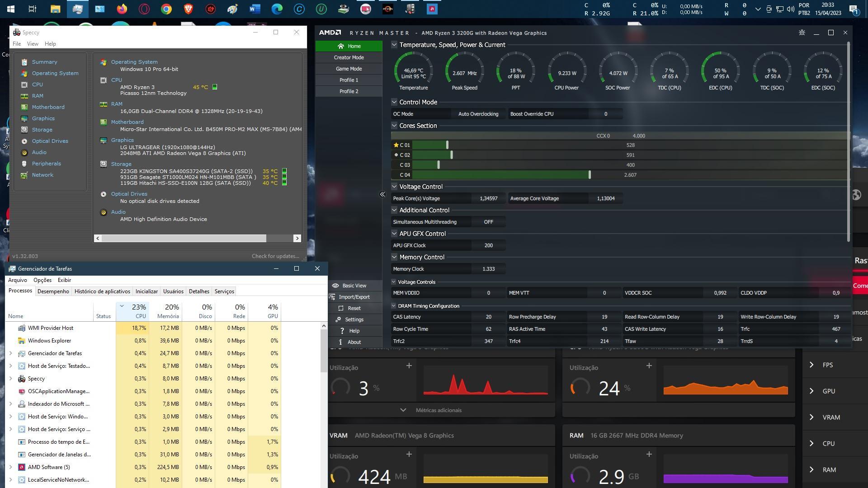Viewport: 868px width, 488px height.
Task: Collapse Temperature, Speed, Power & Current section
Action: (394, 45)
